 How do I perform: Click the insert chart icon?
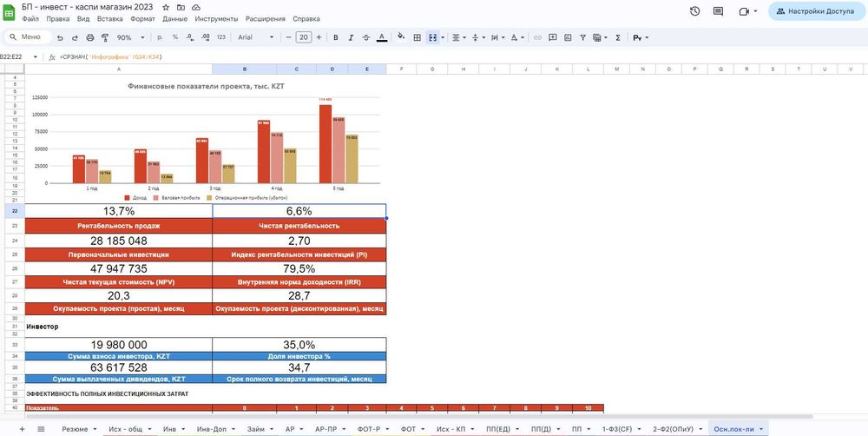point(568,37)
